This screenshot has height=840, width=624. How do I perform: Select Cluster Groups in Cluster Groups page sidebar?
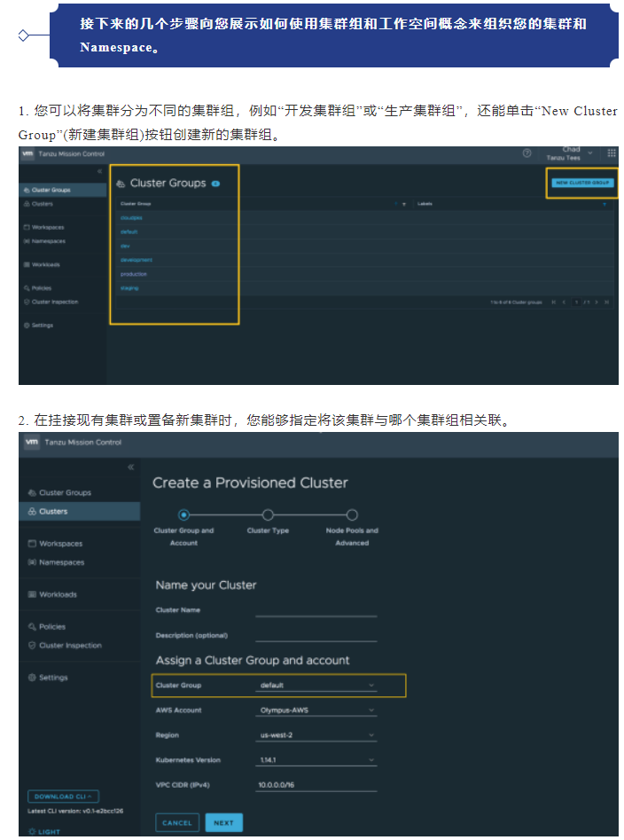63,190
